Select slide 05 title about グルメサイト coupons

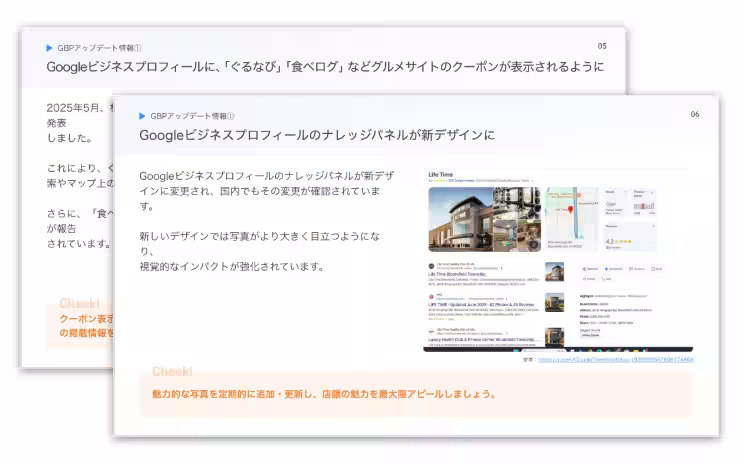(x=325, y=67)
